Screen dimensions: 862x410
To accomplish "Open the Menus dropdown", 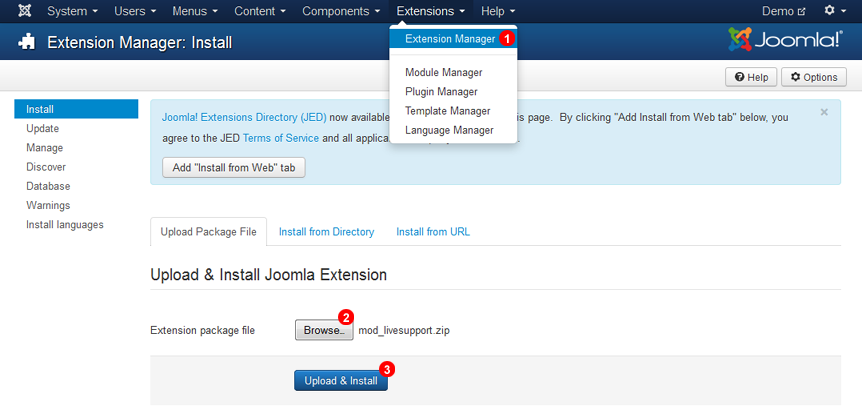I will 195,11.
